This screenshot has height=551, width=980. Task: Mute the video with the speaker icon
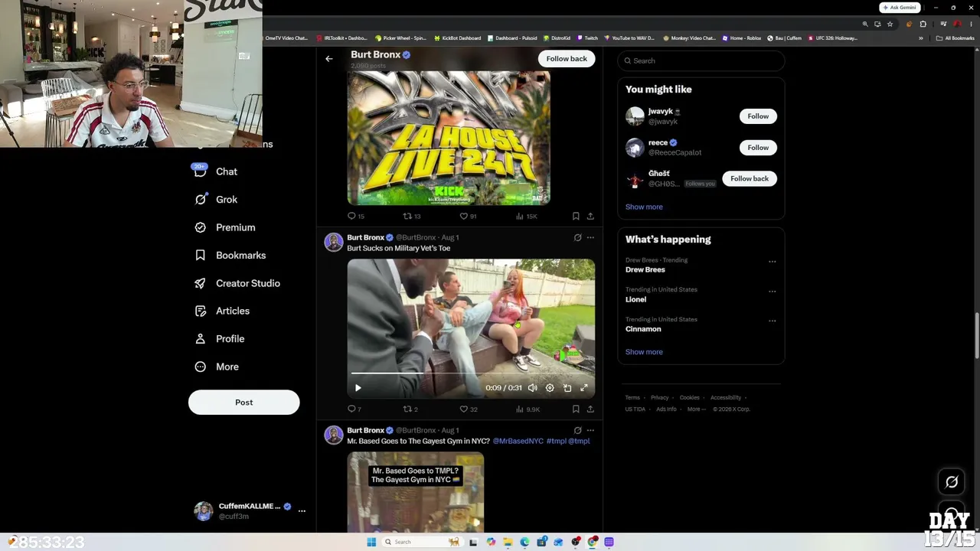533,388
